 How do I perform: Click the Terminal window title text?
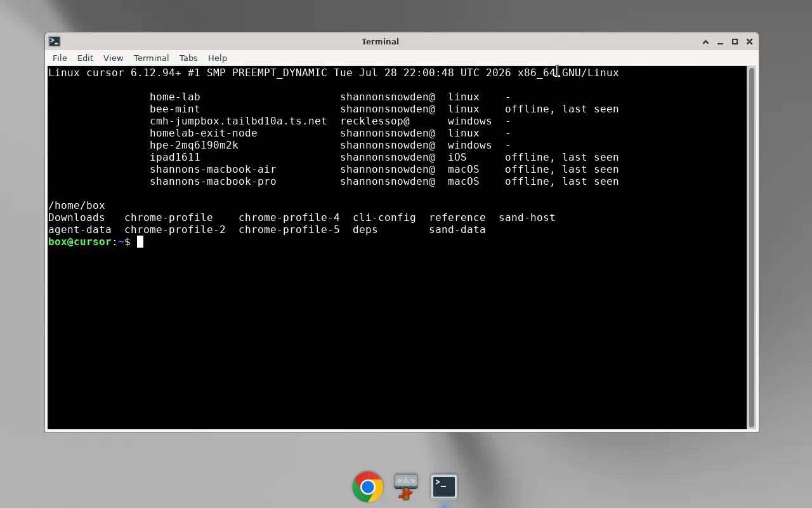click(x=380, y=42)
